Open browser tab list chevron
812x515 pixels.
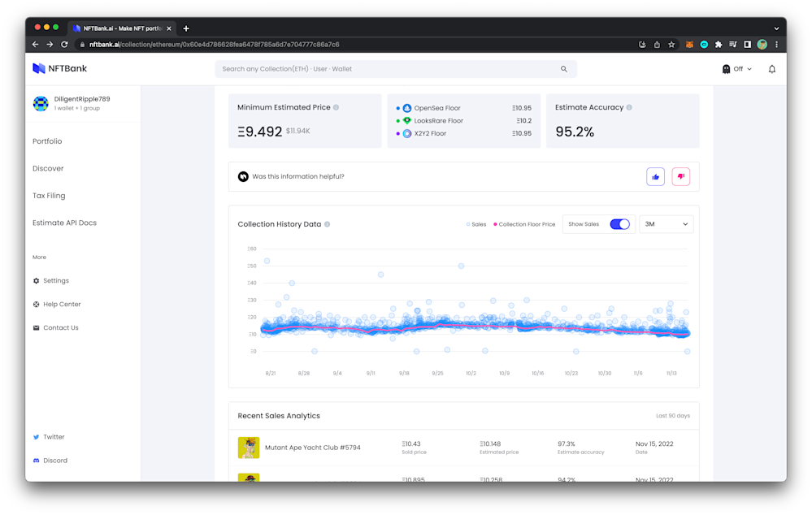pos(776,28)
